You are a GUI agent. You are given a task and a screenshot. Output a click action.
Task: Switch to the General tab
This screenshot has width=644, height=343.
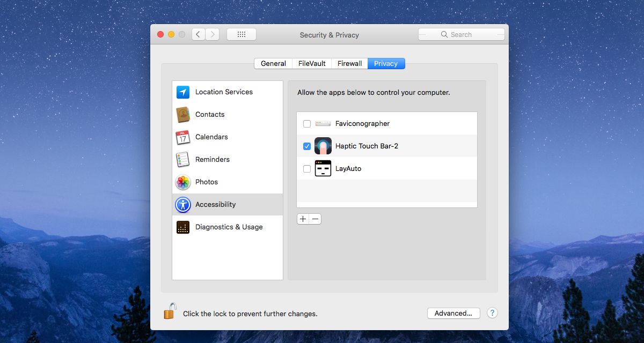click(x=273, y=64)
